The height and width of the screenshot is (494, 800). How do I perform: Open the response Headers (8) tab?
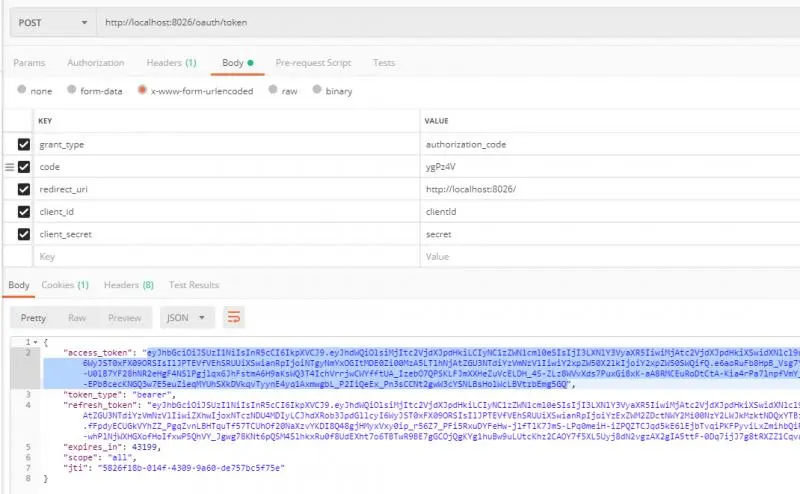click(129, 285)
